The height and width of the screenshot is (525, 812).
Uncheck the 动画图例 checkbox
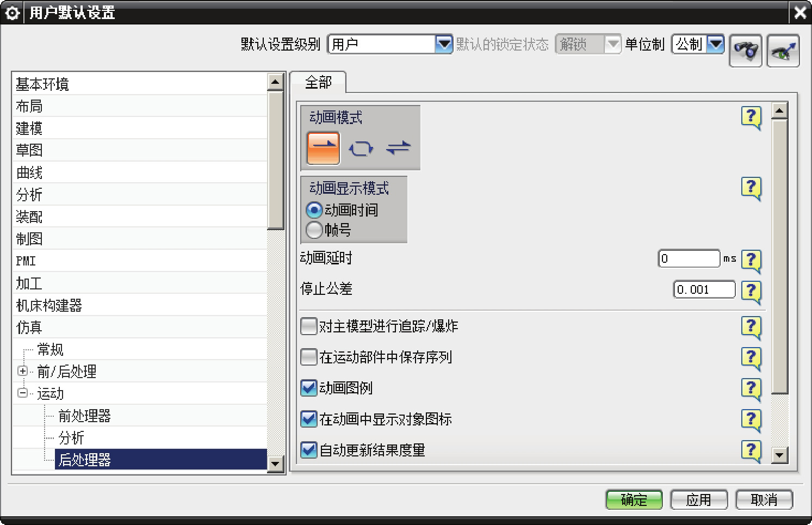(x=309, y=388)
